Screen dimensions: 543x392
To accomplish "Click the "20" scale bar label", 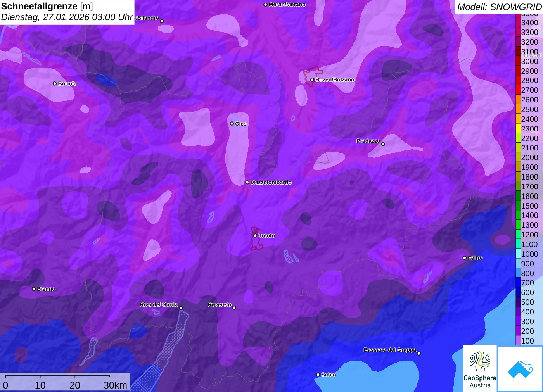I will point(75,385).
